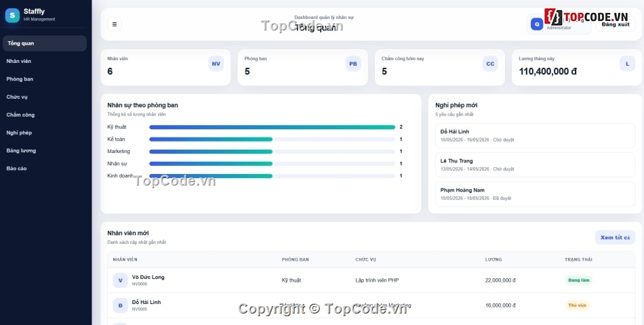Screen dimensions: 644x325
Task: Toggle the sidebar with the hamburger menu button
Action: 114,24
